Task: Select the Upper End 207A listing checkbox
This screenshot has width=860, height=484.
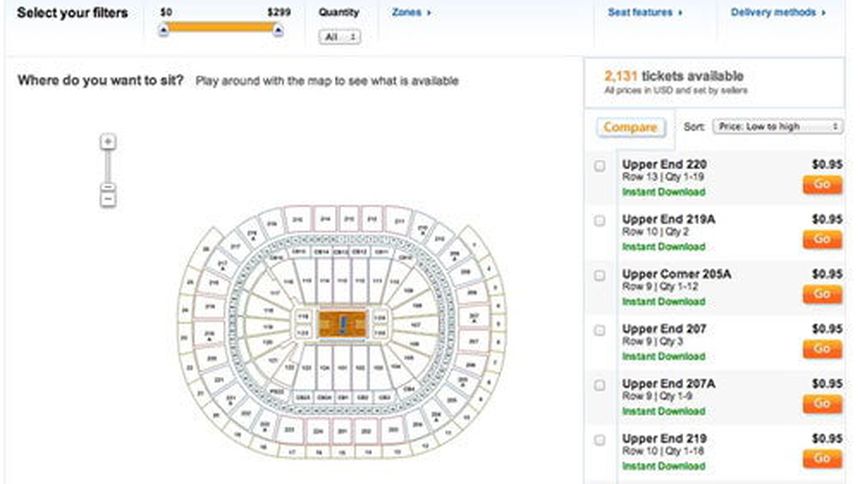Action: click(x=600, y=385)
